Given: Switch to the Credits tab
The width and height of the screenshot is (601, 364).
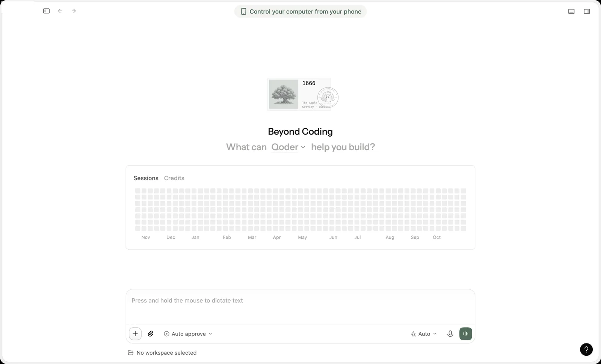Looking at the screenshot, I should (x=174, y=178).
